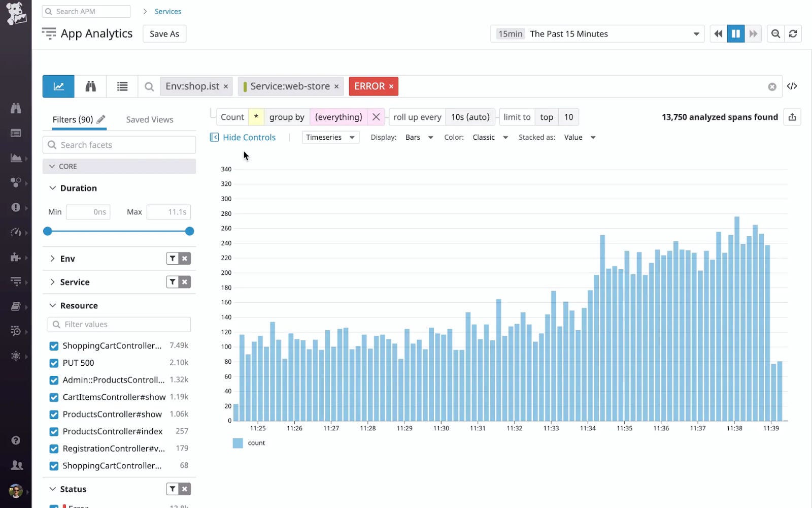Expand the Env filter section
Viewport: 812px width, 508px height.
(52, 258)
